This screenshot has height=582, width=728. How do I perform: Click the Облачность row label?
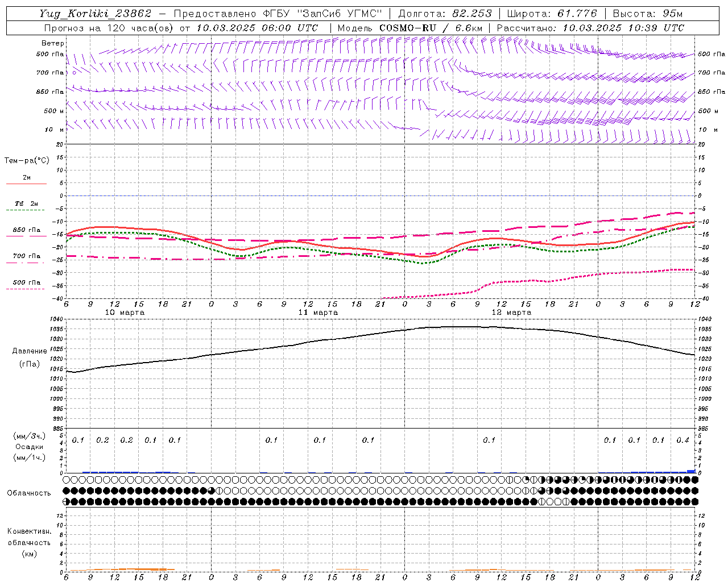click(x=29, y=493)
